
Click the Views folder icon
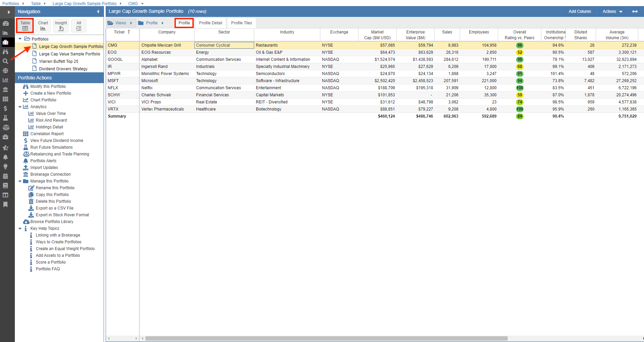[x=110, y=23]
